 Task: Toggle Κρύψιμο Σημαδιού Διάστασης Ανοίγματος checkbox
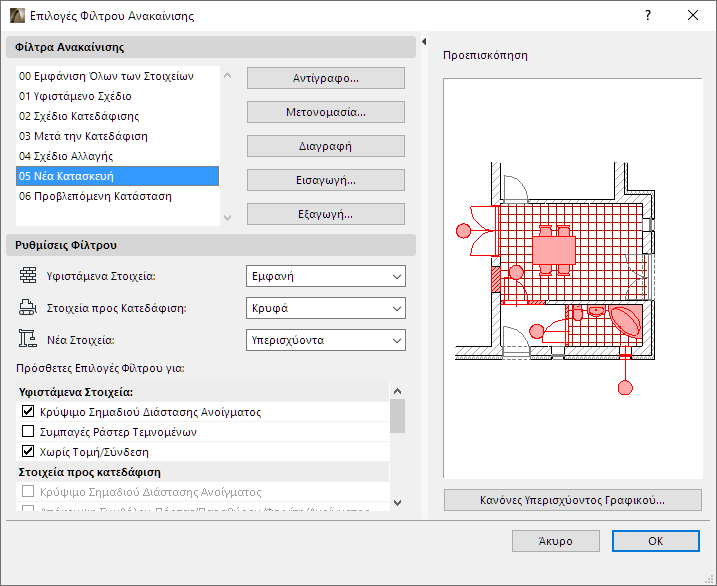point(28,412)
